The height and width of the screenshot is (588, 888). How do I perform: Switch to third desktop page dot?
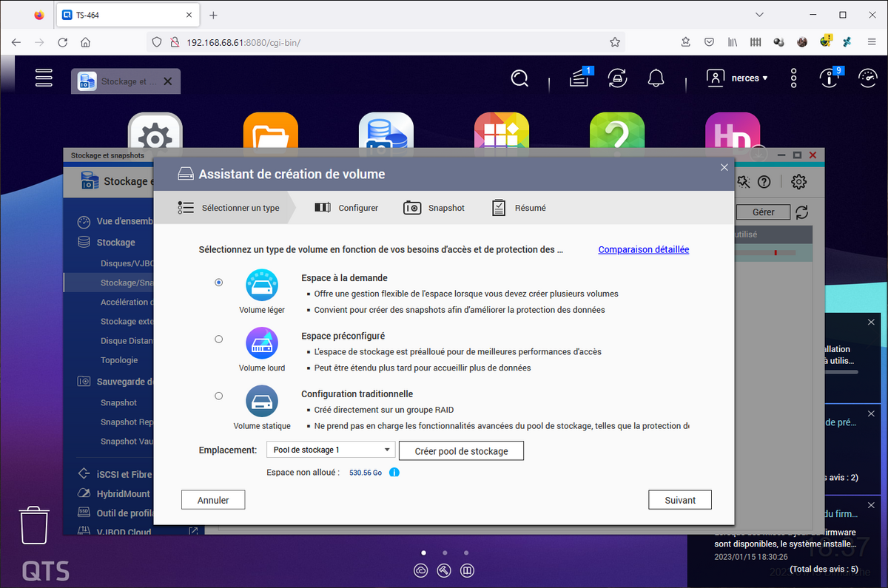coord(466,552)
